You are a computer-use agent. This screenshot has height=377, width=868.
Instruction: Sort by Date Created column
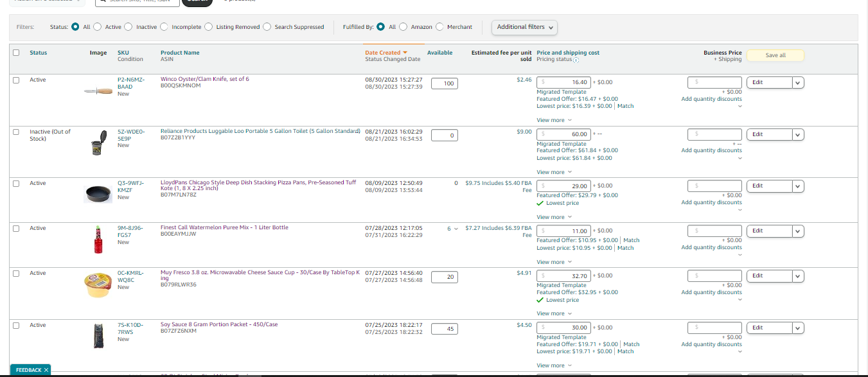point(382,53)
